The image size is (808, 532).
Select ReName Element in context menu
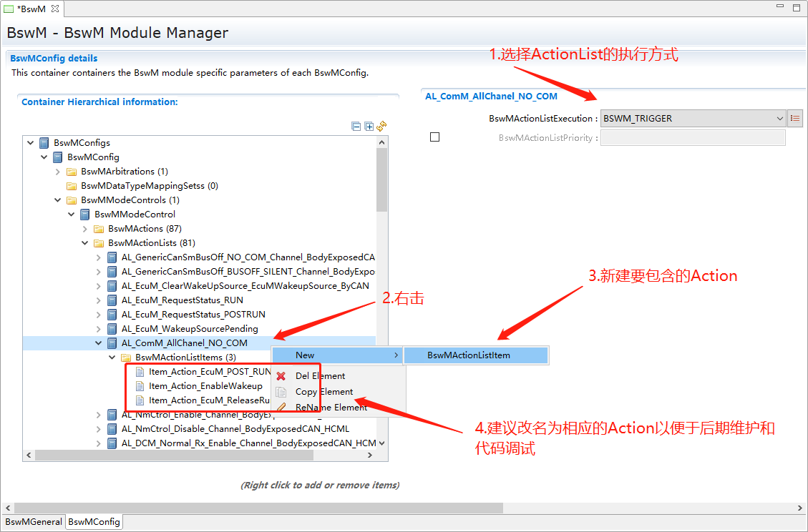click(331, 408)
